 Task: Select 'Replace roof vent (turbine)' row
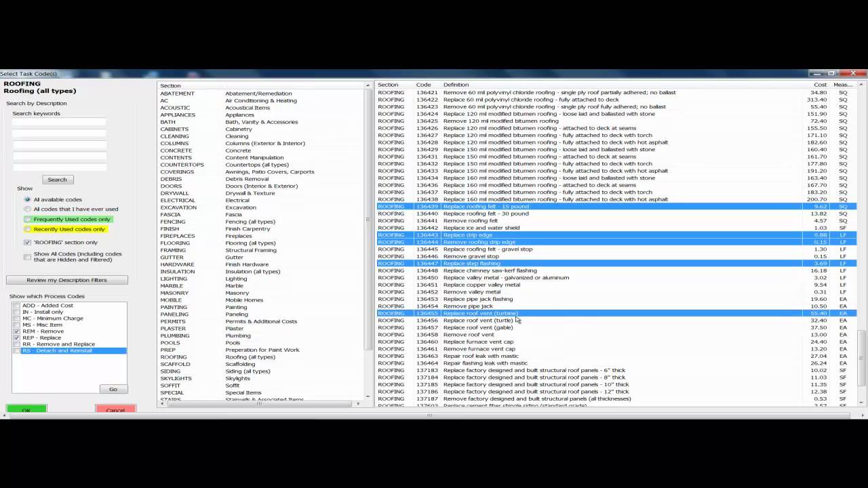616,313
